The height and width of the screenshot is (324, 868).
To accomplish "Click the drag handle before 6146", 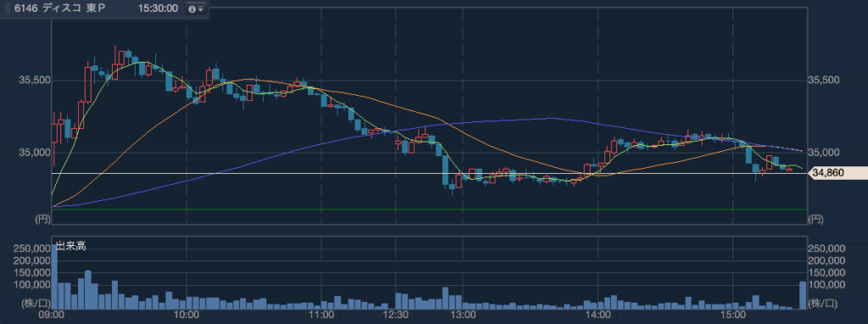I will pos(8,8).
